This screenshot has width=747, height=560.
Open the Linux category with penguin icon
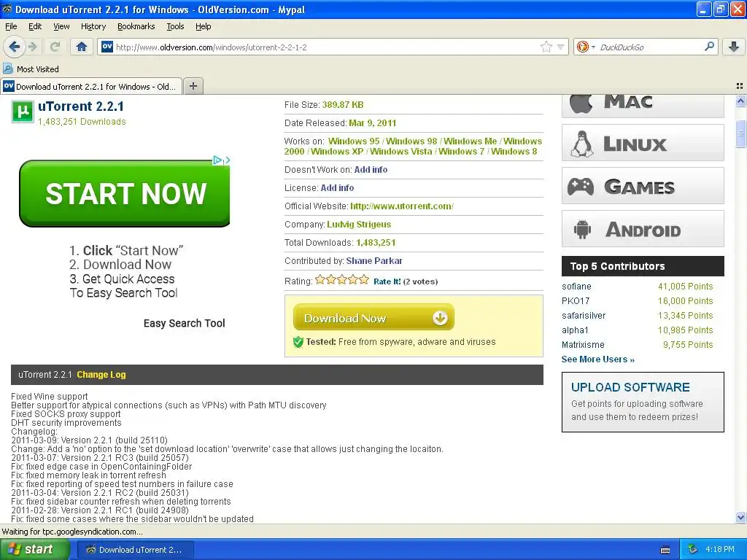tap(643, 143)
